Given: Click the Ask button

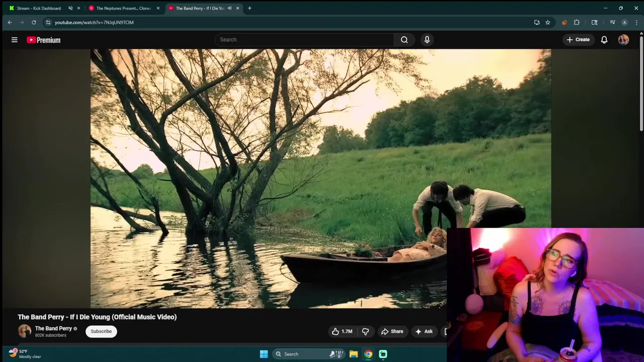Looking at the screenshot, I should [x=423, y=331].
